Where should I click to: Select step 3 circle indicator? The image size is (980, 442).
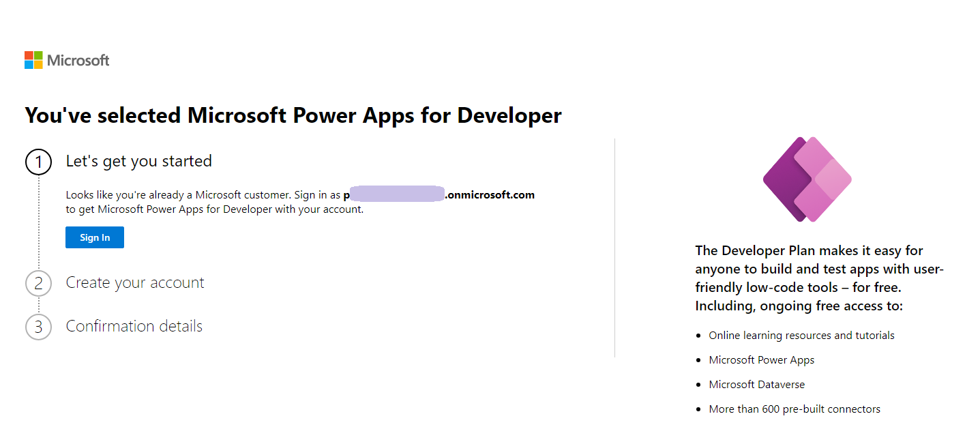(x=38, y=327)
